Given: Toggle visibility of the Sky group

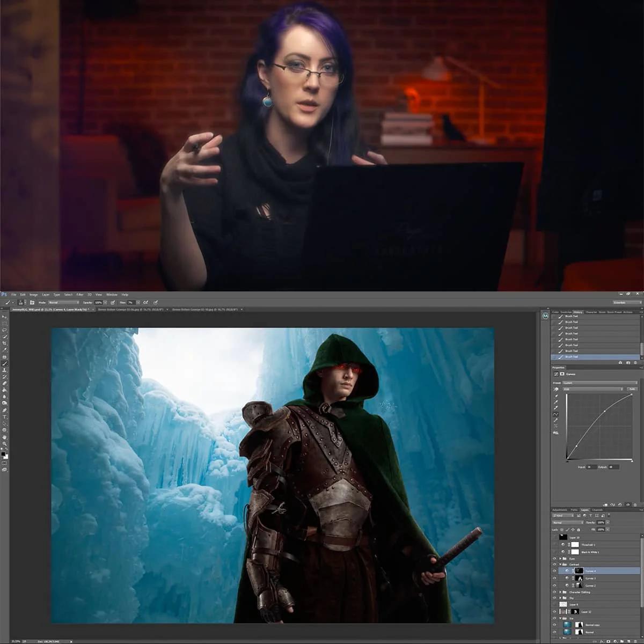Looking at the screenshot, I should 554,597.
